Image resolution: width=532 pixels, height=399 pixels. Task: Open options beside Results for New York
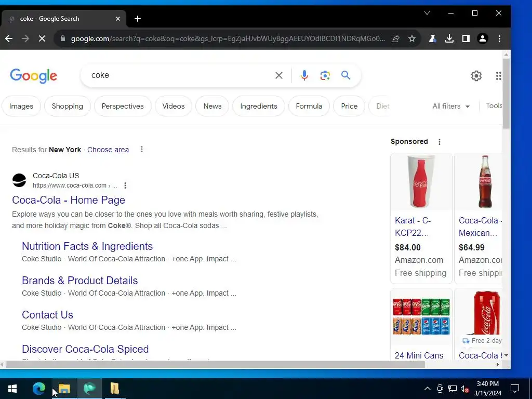142,149
